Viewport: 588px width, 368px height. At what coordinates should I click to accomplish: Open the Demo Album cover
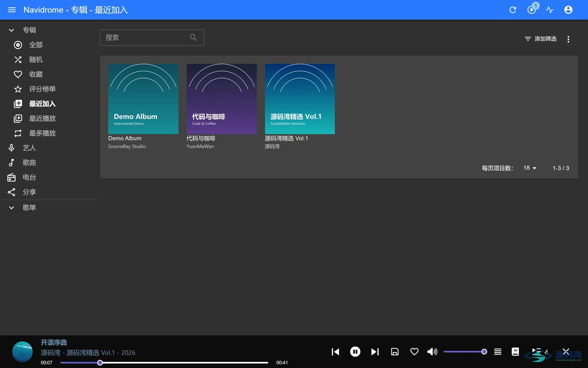point(143,99)
